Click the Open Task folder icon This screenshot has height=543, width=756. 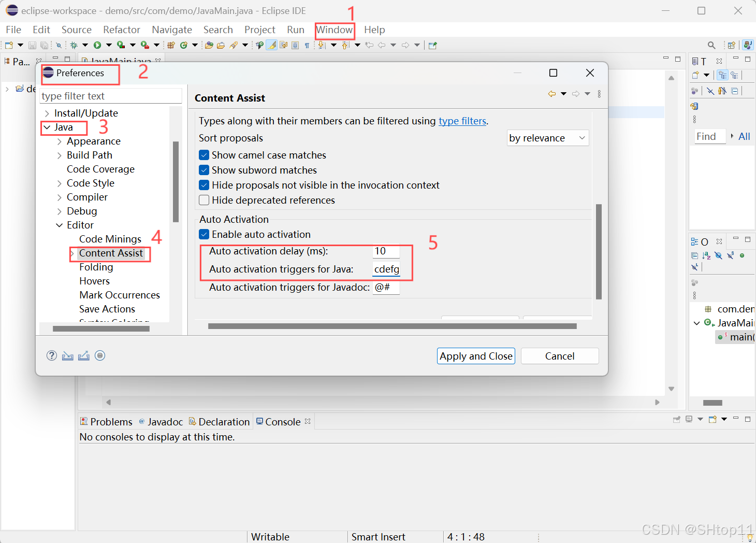221,45
